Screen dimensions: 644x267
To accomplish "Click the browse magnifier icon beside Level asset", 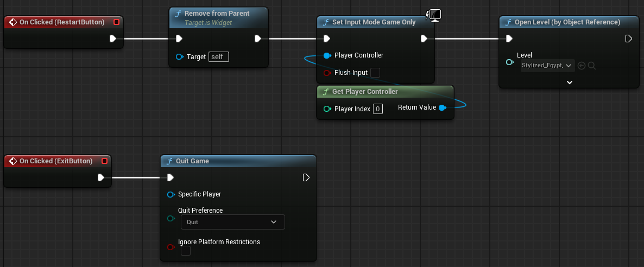I will pyautogui.click(x=592, y=65).
